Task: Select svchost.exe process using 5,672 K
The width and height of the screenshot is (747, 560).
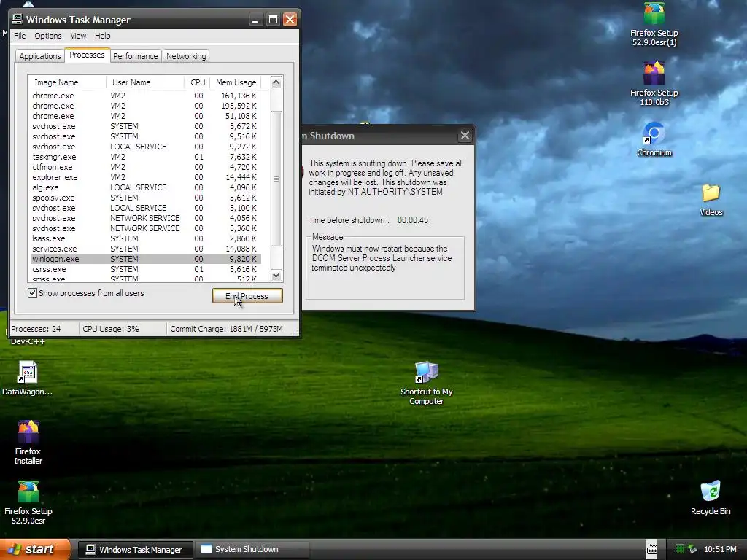Action: (145, 126)
